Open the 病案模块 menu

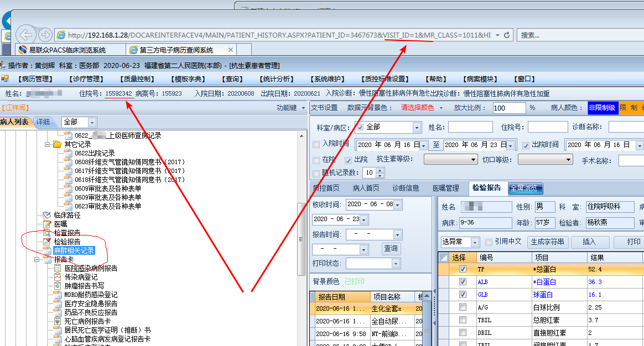coord(481,79)
